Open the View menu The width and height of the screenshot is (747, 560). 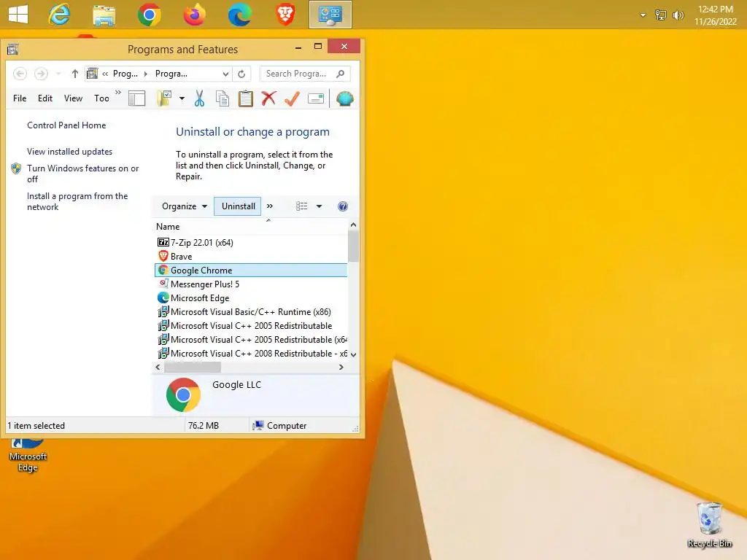(x=74, y=98)
